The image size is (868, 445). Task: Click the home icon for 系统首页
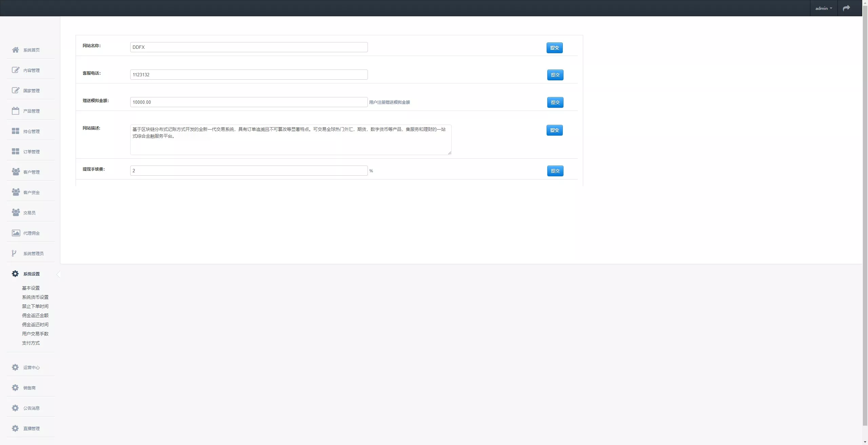[15, 50]
